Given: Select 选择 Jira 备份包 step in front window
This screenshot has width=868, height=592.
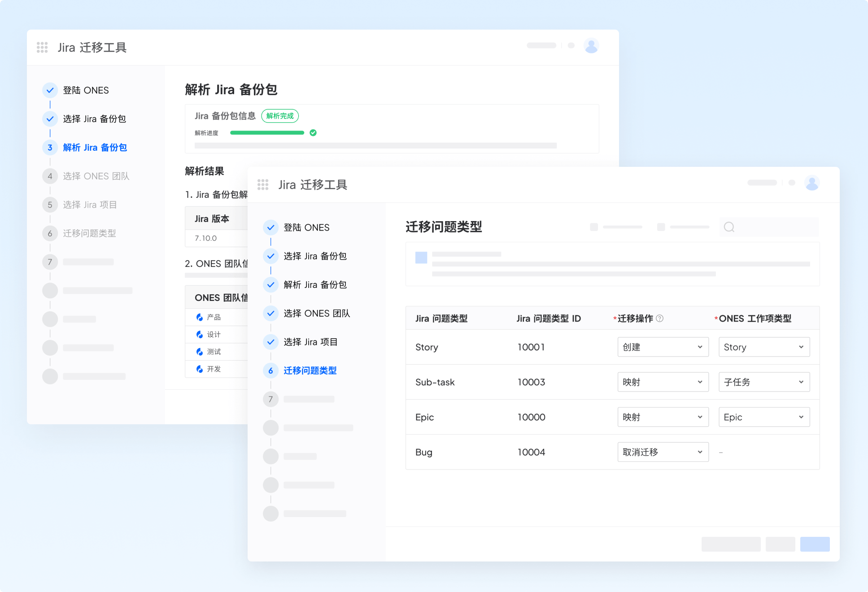Looking at the screenshot, I should click(x=315, y=256).
